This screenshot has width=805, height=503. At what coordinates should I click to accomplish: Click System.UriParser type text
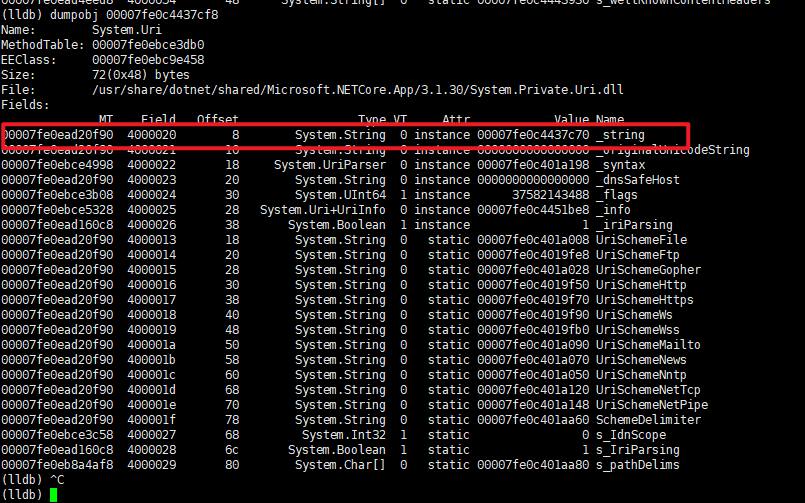329,165
